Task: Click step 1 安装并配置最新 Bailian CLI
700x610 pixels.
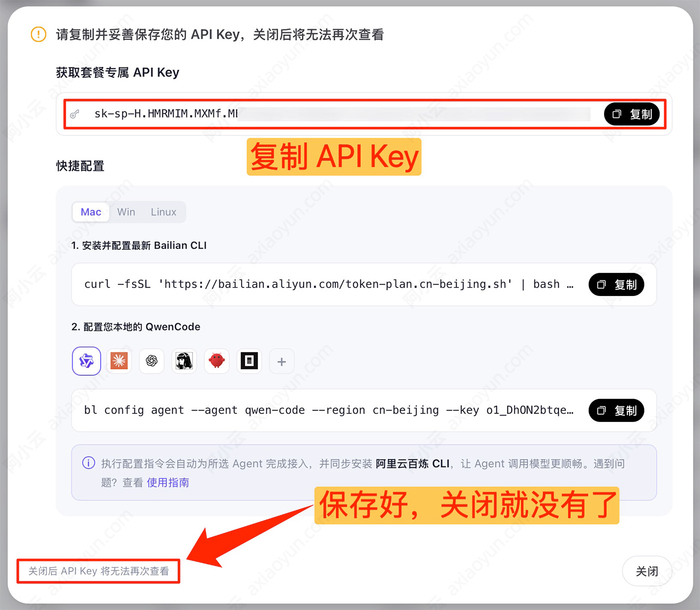Action: pos(139,245)
